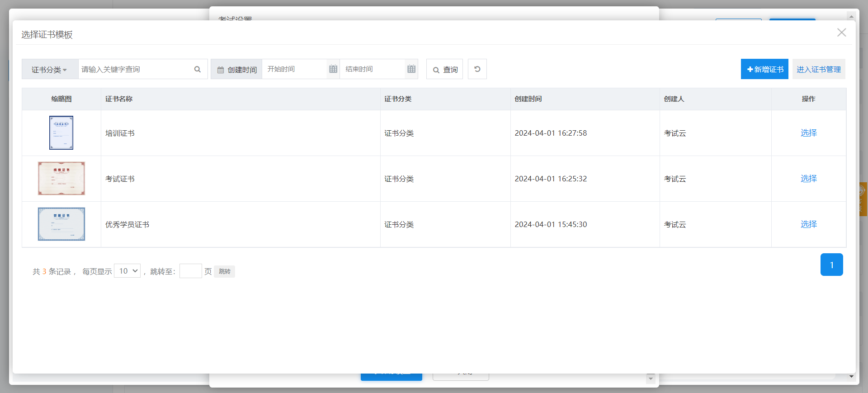
Task: Open the per-page count dropdown showing 10
Action: 127,271
